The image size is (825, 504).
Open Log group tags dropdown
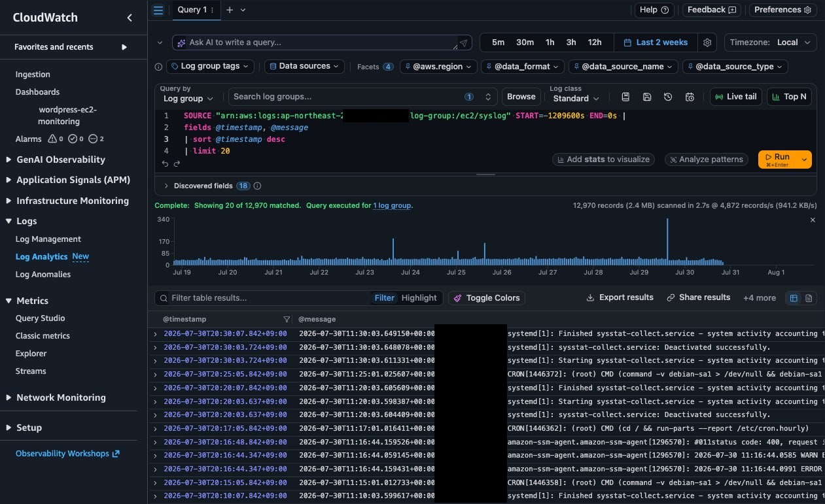211,67
